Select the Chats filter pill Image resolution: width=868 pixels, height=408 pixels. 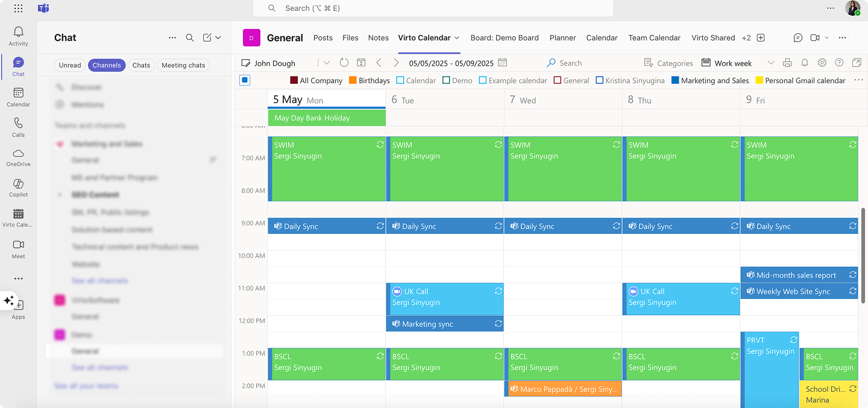click(x=141, y=65)
